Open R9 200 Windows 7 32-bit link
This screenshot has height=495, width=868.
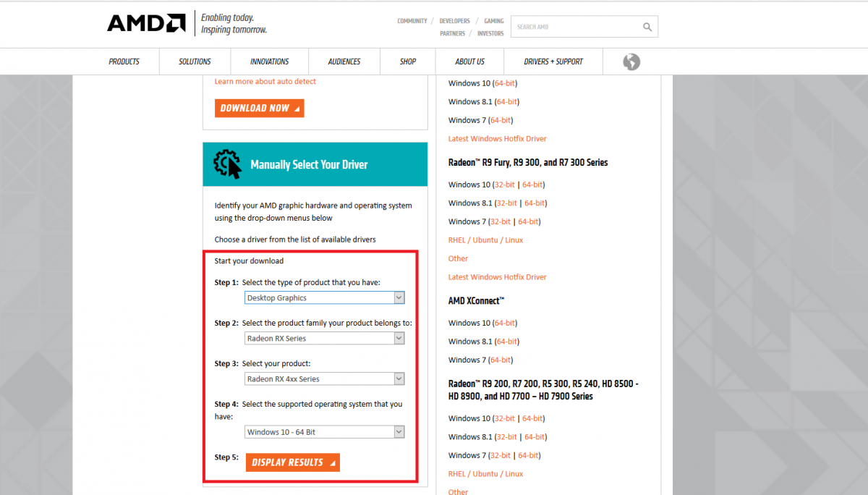(x=501, y=455)
